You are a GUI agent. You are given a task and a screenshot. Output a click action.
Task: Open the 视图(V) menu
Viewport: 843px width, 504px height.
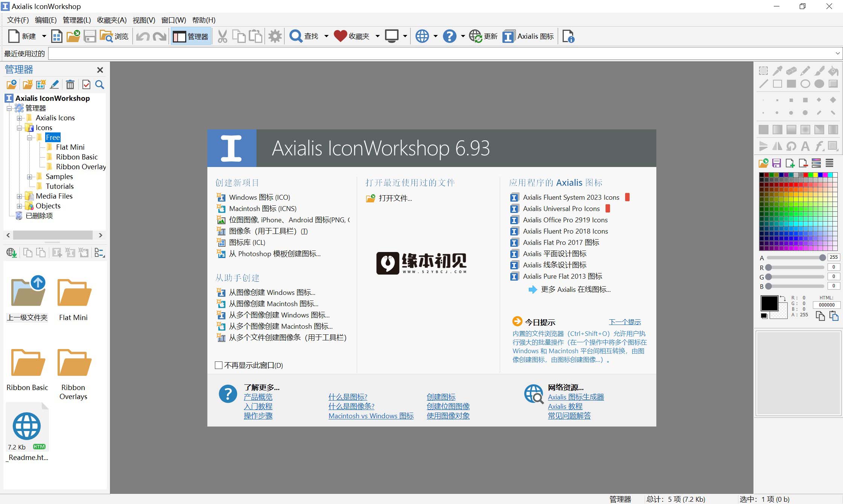(144, 20)
